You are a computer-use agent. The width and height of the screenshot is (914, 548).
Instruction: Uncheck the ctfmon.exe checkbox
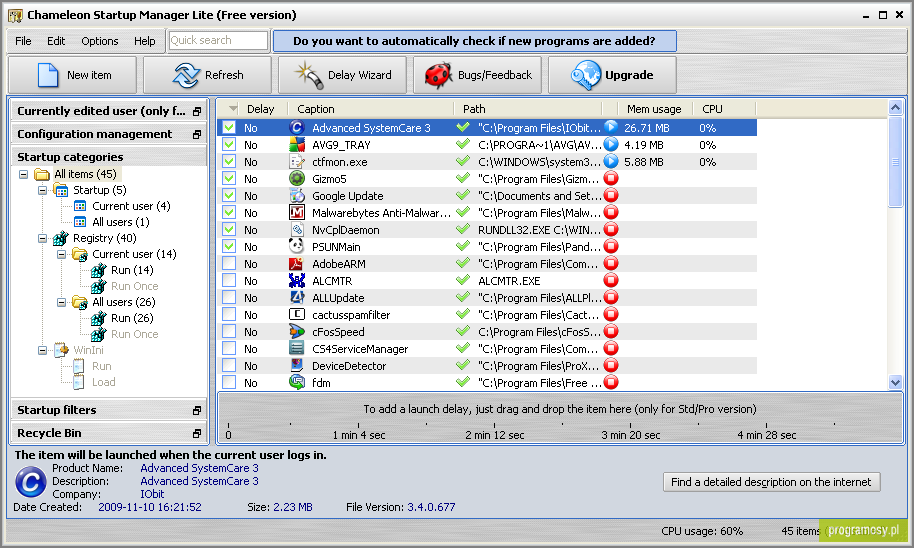point(229,161)
